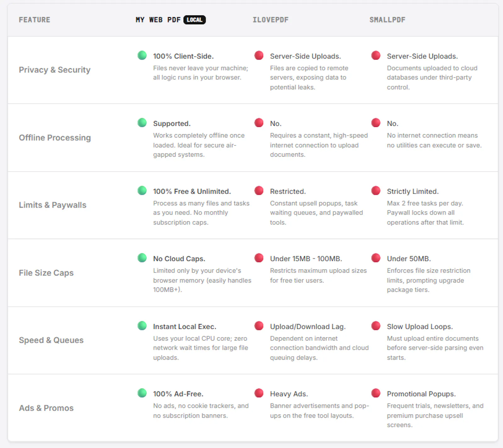Click the 'Under 50MB.' heading

(x=409, y=259)
